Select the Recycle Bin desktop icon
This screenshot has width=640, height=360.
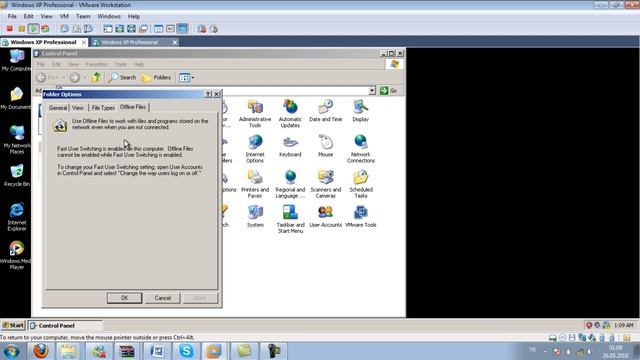click(x=16, y=176)
